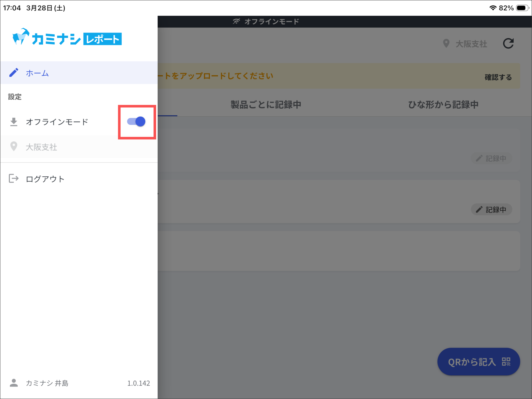Log out via ログアウト

pos(45,179)
